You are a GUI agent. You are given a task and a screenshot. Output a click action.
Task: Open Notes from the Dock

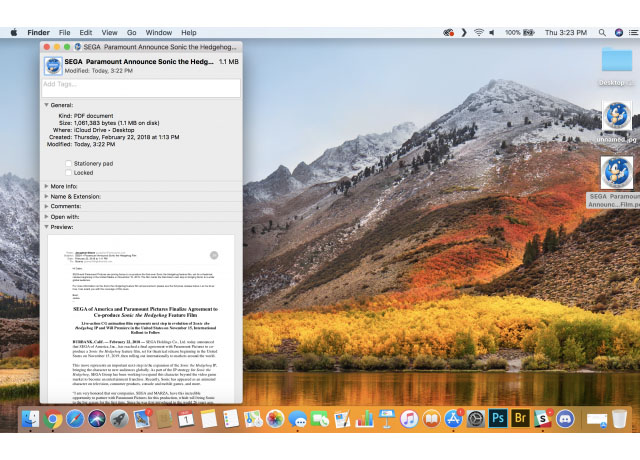point(209,419)
